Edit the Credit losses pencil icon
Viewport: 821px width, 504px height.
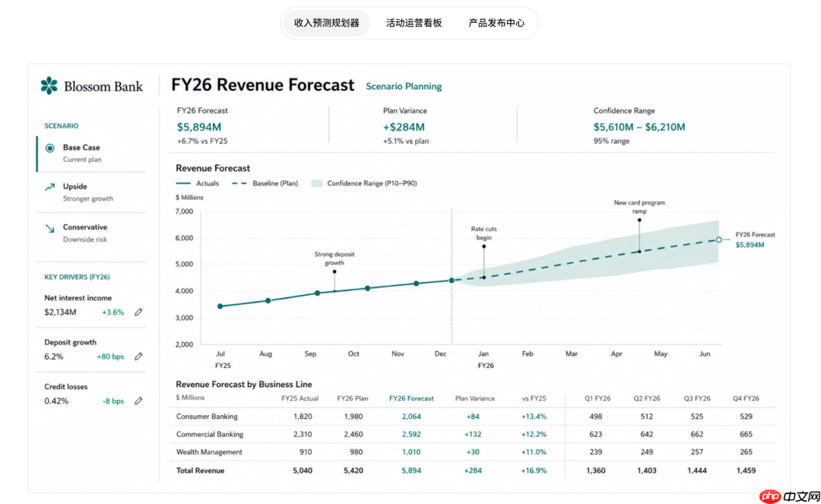[x=138, y=401]
